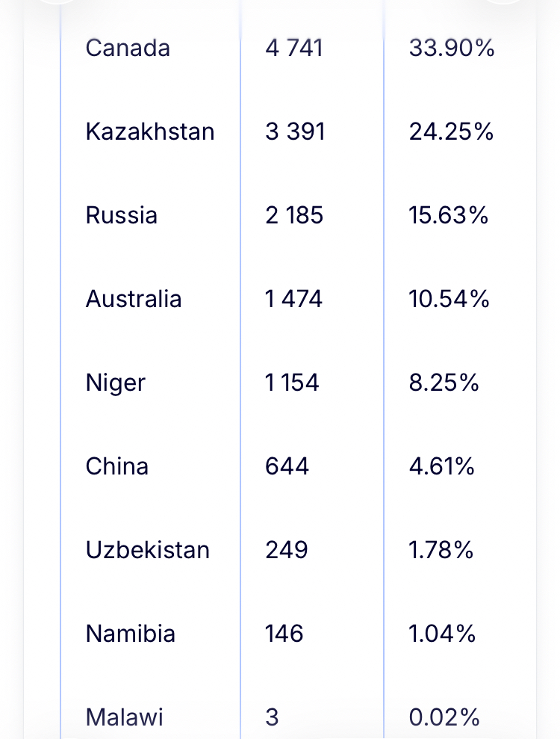Tap the 33.90% share cell
The image size is (560, 739).
click(x=452, y=48)
